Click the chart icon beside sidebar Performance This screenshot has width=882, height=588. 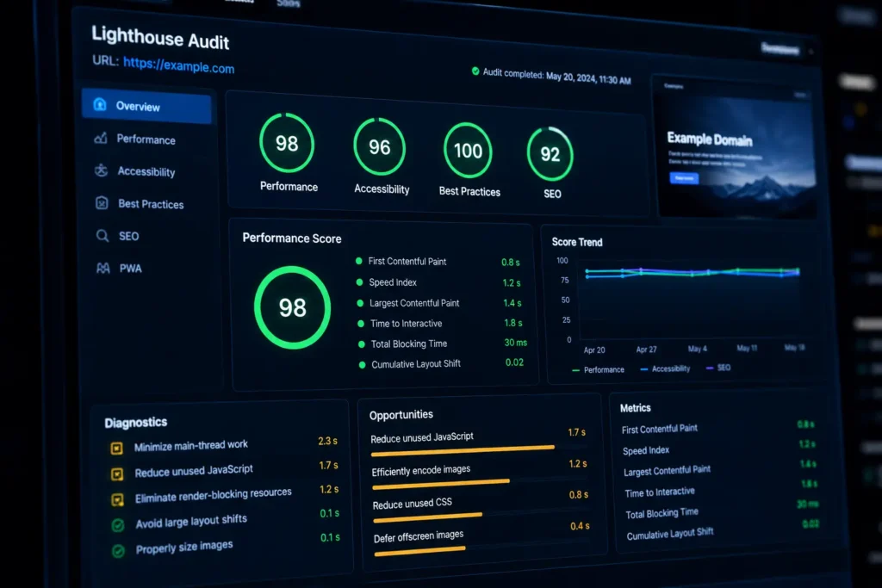point(101,138)
